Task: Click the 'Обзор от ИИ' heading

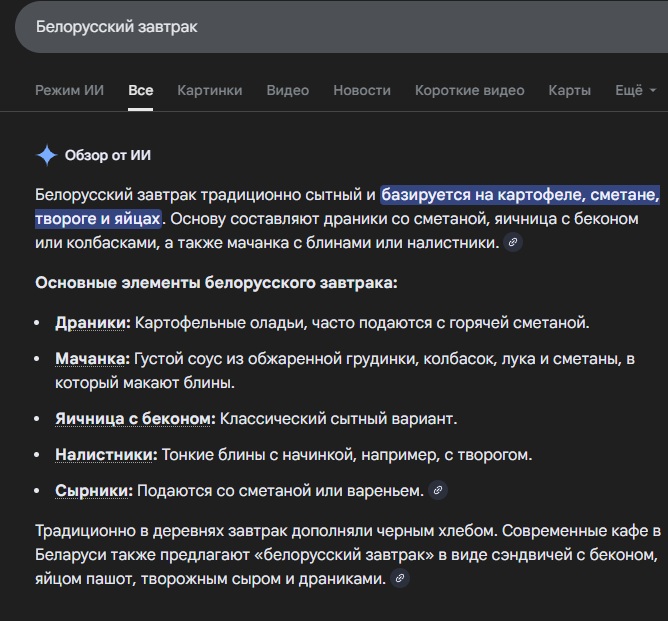Action: (x=108, y=155)
